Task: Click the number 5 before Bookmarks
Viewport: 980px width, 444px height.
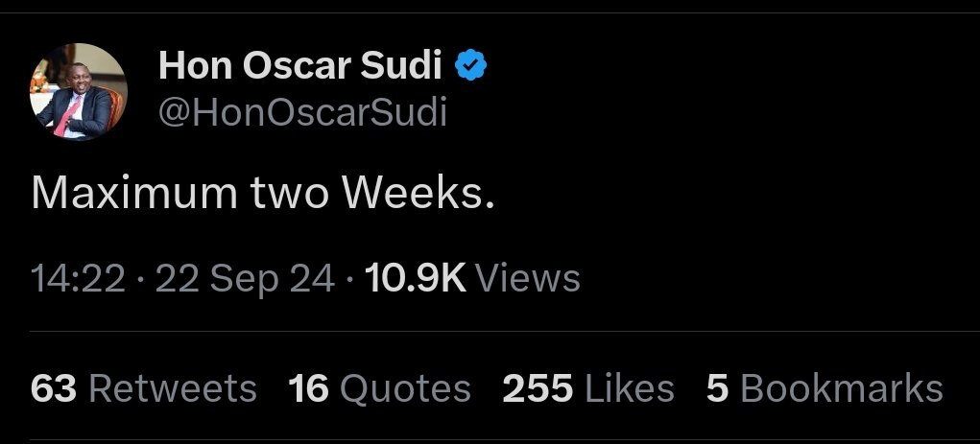Action: pos(717,388)
